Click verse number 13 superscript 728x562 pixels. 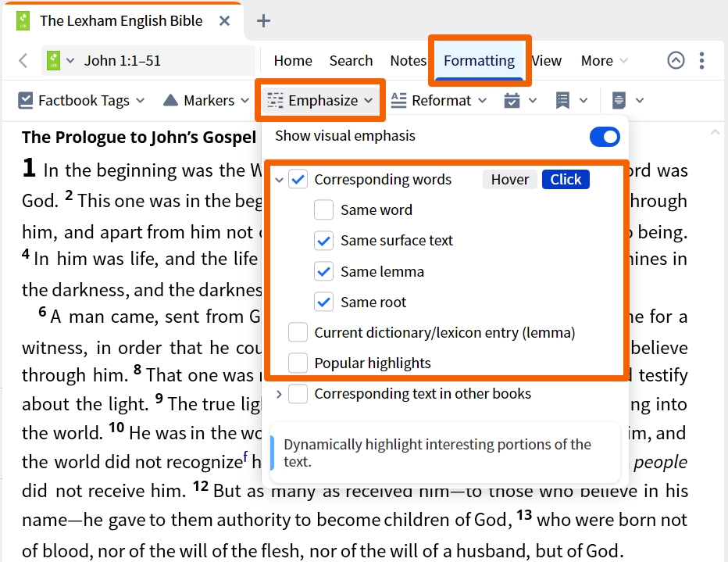click(x=524, y=514)
